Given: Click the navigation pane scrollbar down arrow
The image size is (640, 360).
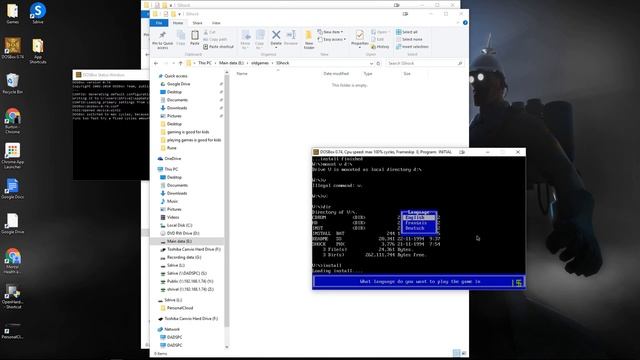Looking at the screenshot, I should pos(227,347).
